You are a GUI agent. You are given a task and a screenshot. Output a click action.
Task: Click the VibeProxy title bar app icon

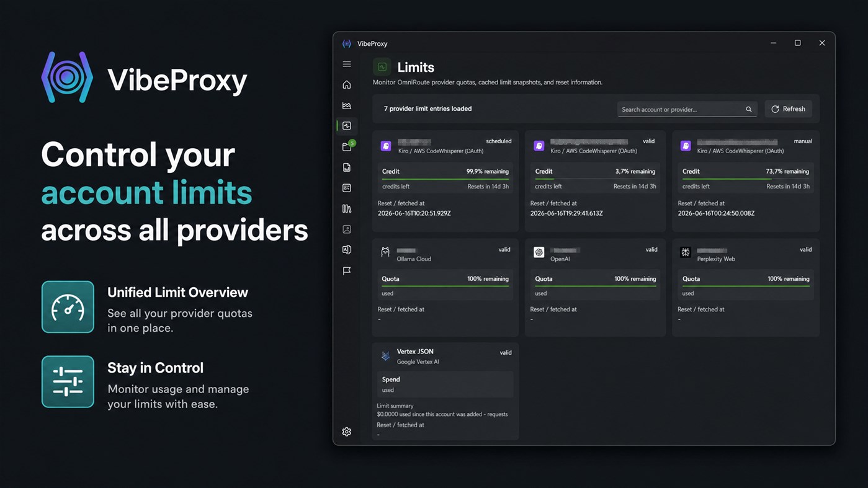tap(347, 43)
